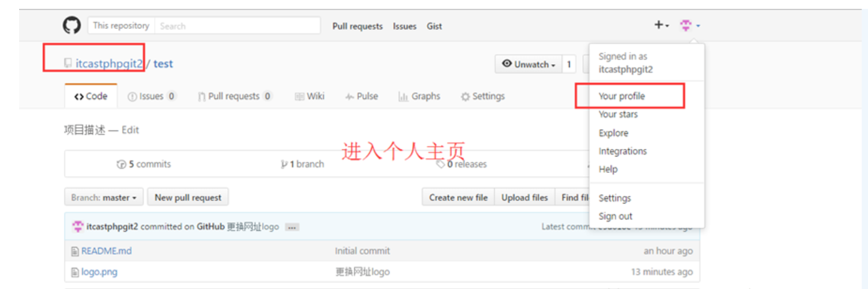Click the '13 minutes ago' file timestamp

click(661, 271)
